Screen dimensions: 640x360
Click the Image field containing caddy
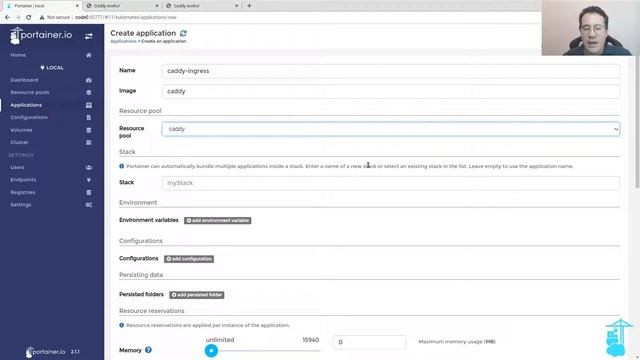tap(391, 91)
